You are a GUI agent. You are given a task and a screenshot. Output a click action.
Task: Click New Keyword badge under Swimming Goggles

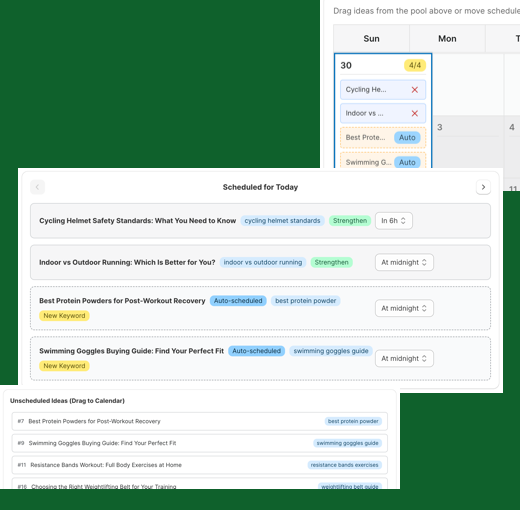coord(64,366)
